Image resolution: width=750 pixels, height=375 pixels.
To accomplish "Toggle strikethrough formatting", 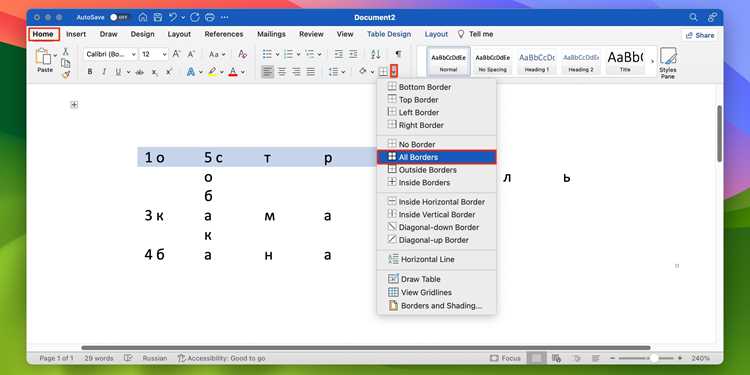I will pyautogui.click(x=140, y=72).
